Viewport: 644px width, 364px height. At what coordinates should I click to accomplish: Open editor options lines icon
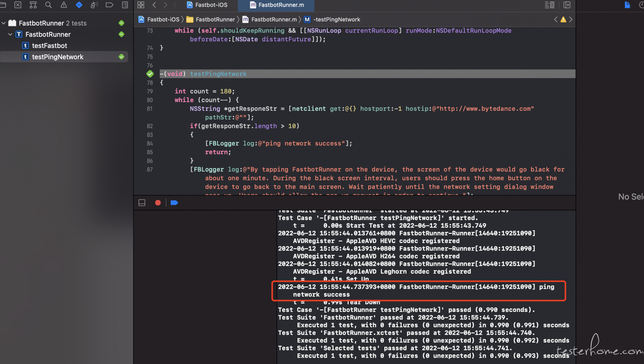(549, 5)
